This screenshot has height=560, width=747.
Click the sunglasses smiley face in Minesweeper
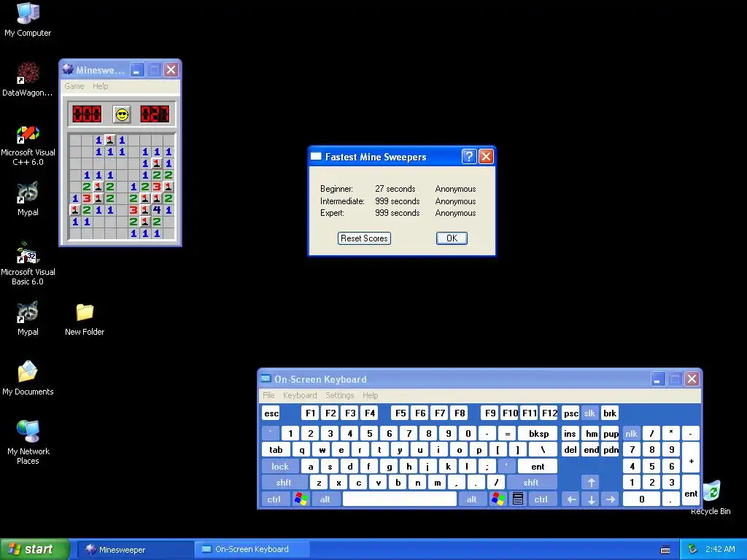pos(123,114)
